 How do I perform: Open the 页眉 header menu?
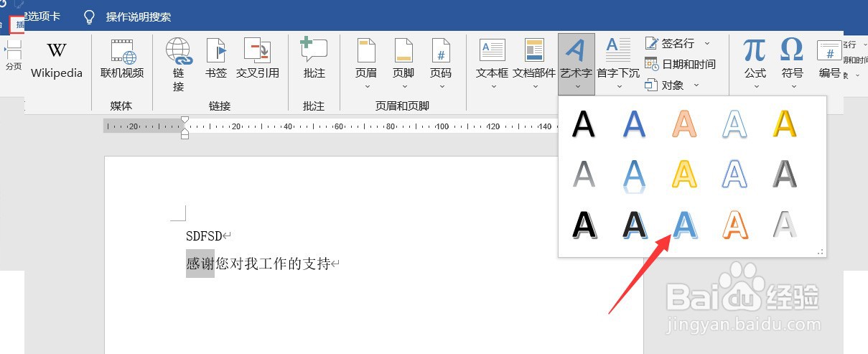366,65
